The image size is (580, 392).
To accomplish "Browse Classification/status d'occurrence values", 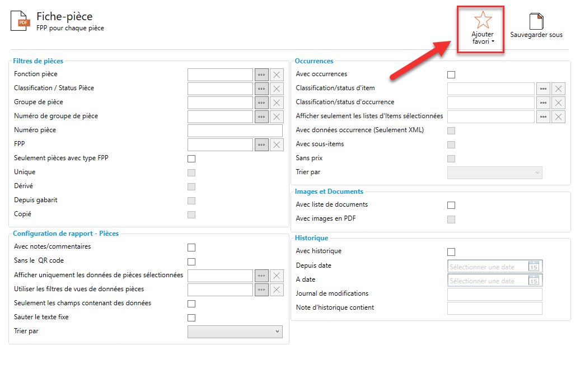I will click(x=542, y=102).
